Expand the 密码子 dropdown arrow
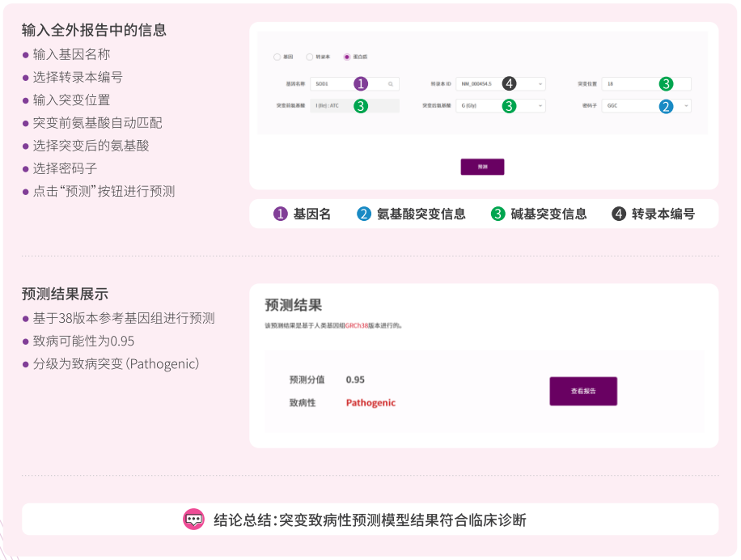The height and width of the screenshot is (560, 741). tap(686, 106)
